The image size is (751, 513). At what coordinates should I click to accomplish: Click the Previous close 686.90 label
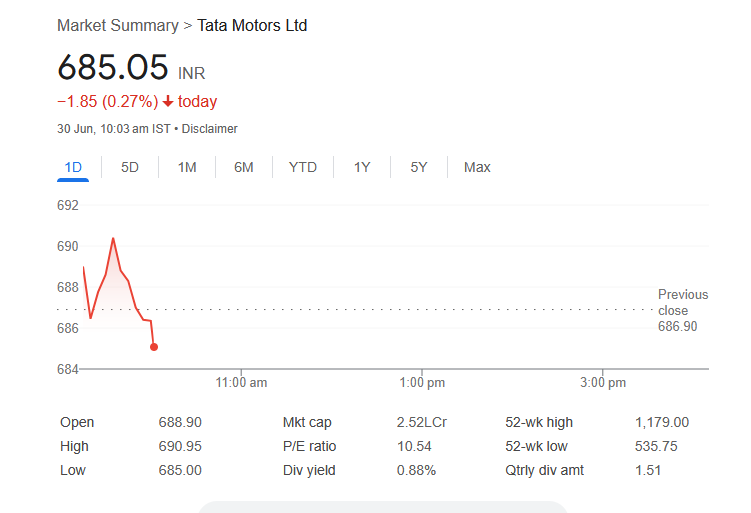(x=682, y=310)
